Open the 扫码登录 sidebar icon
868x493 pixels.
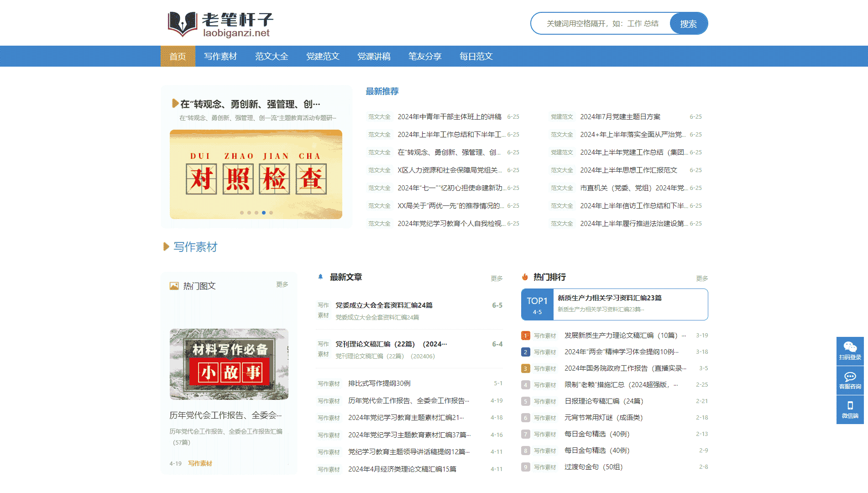point(850,351)
